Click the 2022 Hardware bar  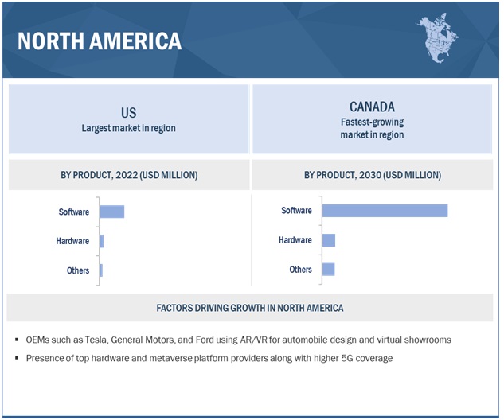tap(102, 241)
